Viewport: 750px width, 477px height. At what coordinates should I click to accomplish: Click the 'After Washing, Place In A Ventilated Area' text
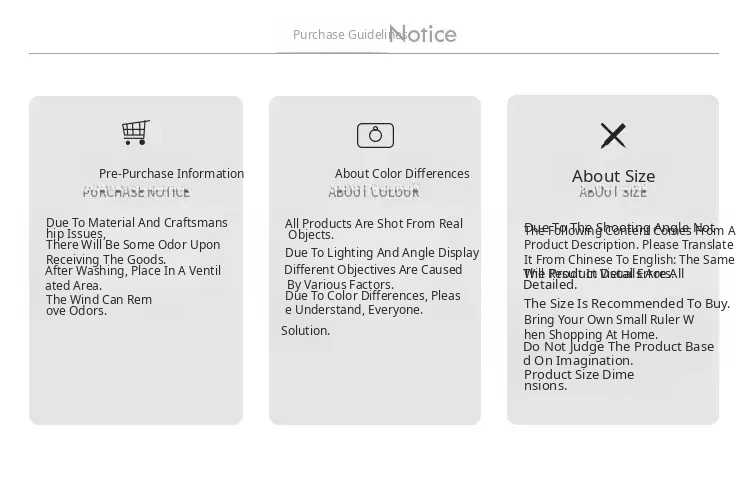click(x=133, y=278)
